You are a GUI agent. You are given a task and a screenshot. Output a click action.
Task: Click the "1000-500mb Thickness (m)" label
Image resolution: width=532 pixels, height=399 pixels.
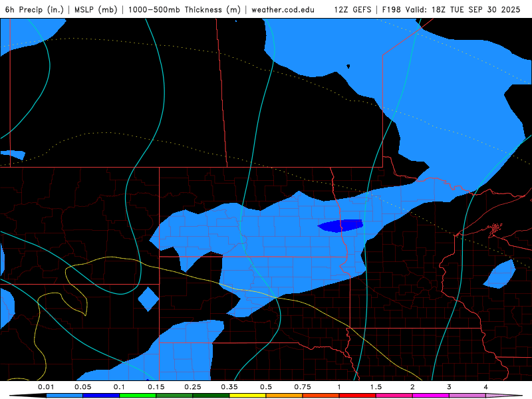click(x=184, y=9)
